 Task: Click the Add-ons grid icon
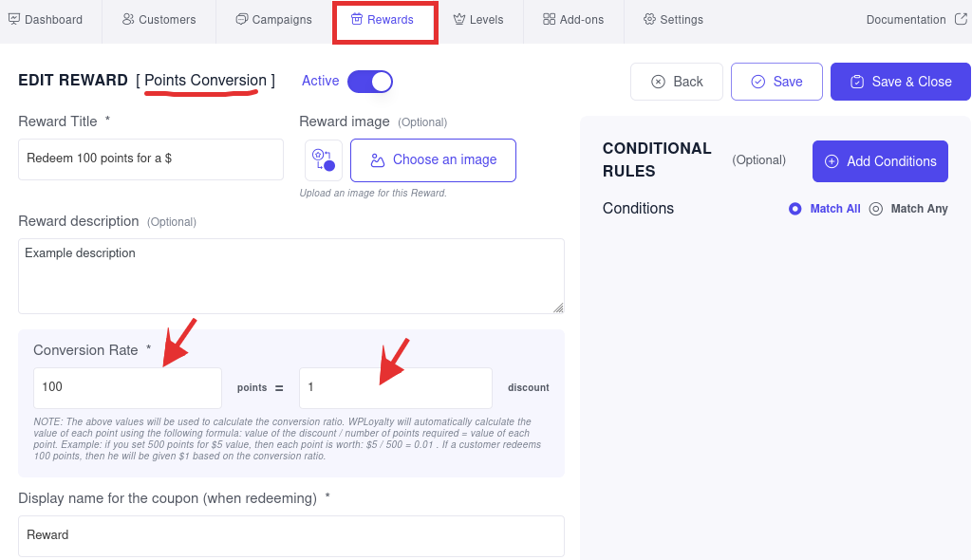[x=550, y=19]
